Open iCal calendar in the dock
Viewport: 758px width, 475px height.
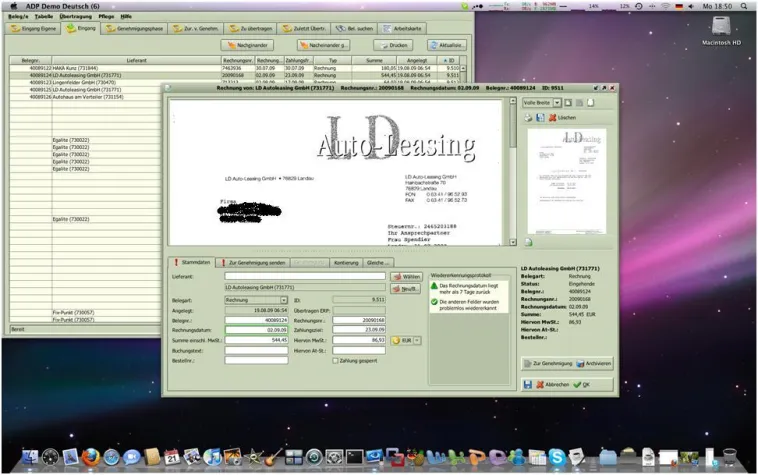point(172,457)
